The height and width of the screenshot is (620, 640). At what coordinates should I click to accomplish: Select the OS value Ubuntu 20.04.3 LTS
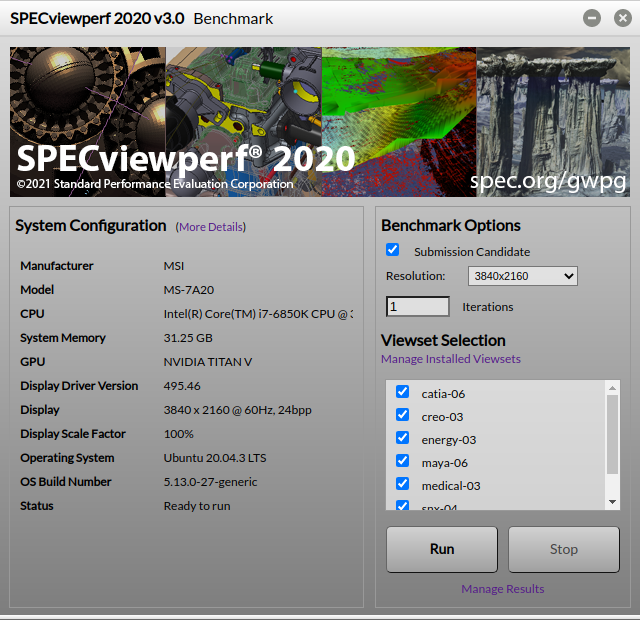point(215,458)
